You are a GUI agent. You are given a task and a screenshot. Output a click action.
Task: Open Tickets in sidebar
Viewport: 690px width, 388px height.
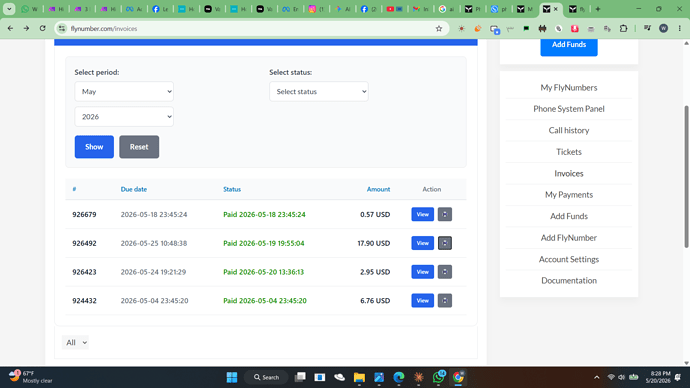569,152
